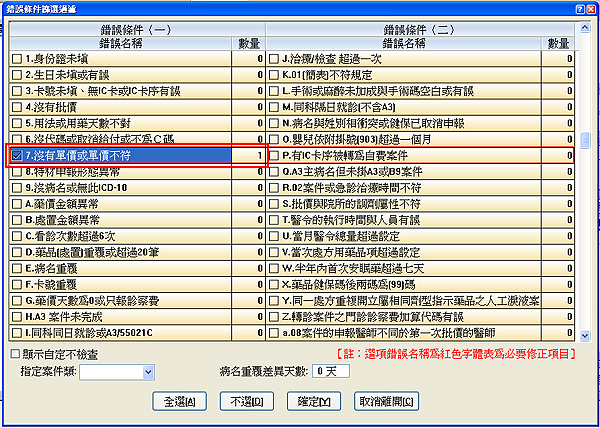Uncheck the 7.沒有單價或單價不符 checkbox
Viewport: 600px width, 428px height.
(16, 156)
